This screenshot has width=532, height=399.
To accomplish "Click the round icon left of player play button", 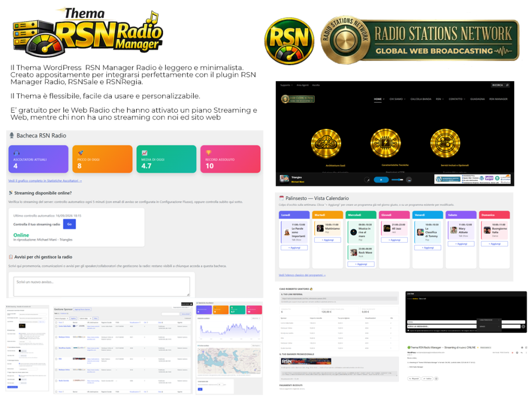I will point(367,180).
